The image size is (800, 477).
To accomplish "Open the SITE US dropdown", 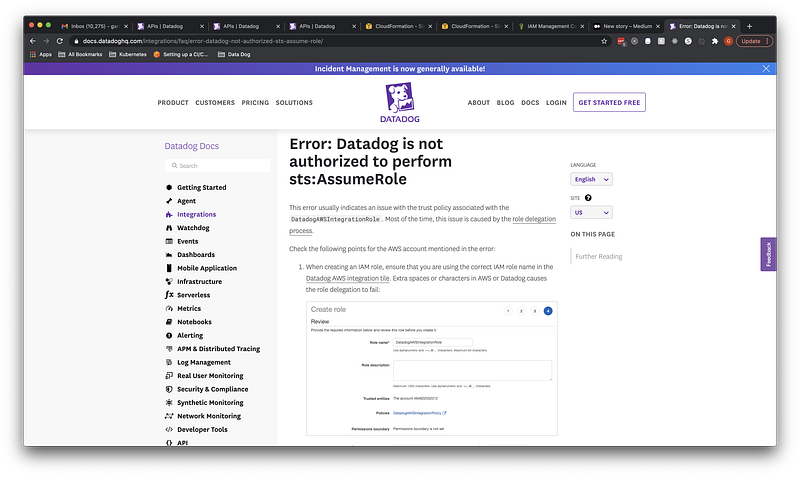I will tap(591, 212).
